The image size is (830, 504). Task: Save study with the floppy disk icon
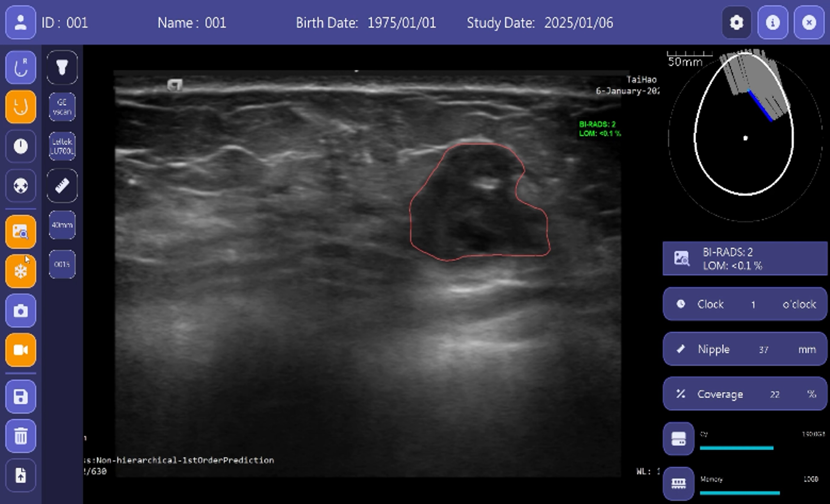tap(21, 397)
